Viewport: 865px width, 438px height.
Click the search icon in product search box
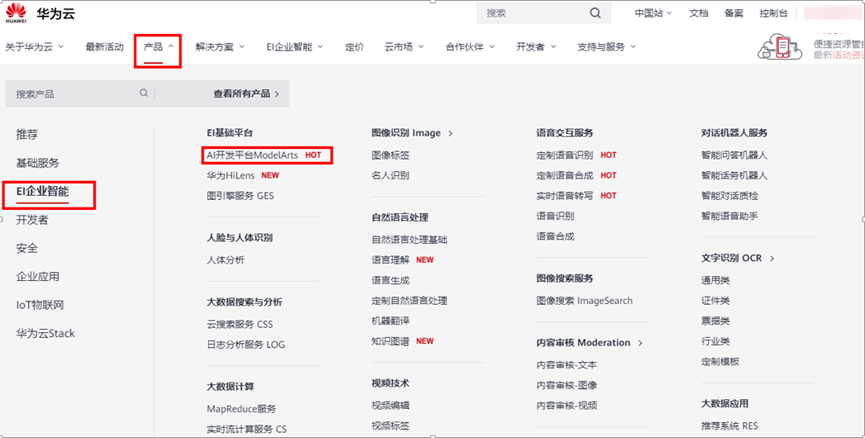144,94
